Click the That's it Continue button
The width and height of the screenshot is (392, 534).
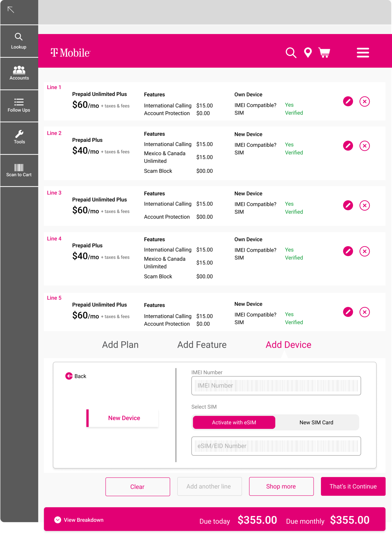[353, 486]
